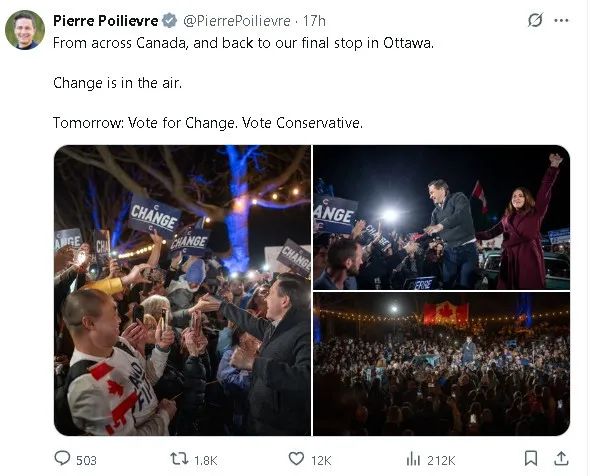Click the share upload icon
Screen dimensions: 595x476
pyautogui.click(x=561, y=459)
